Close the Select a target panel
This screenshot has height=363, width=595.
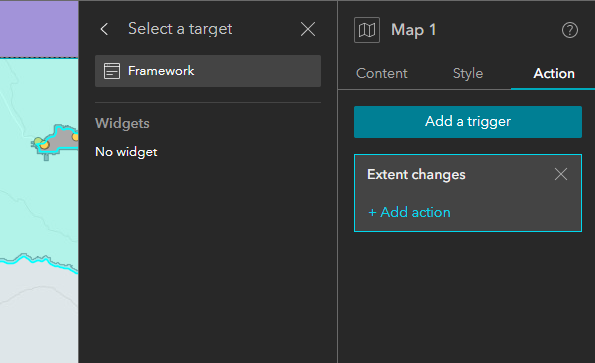[x=308, y=29]
